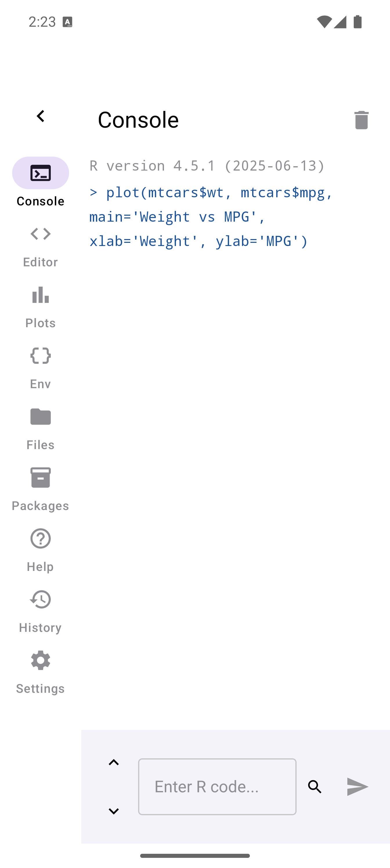Tap the R version 4.5.1 text
Image resolution: width=390 pixels, height=868 pixels.
click(x=207, y=166)
